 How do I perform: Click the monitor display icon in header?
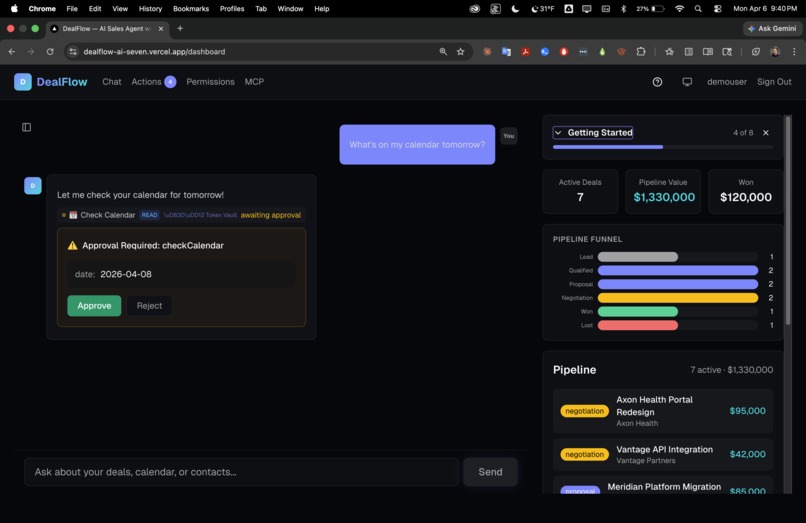687,82
